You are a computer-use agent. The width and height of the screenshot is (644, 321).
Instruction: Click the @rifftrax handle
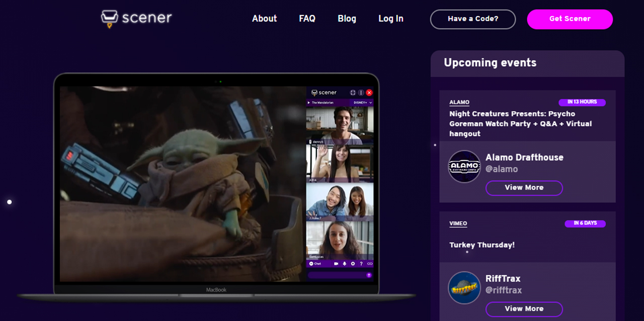click(x=504, y=290)
